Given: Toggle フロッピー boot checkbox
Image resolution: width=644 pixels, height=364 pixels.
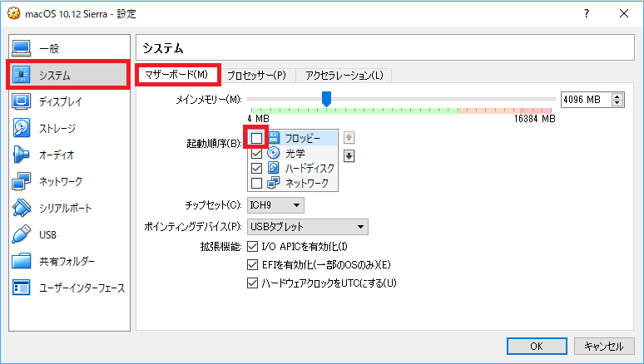Looking at the screenshot, I should tap(256, 138).
